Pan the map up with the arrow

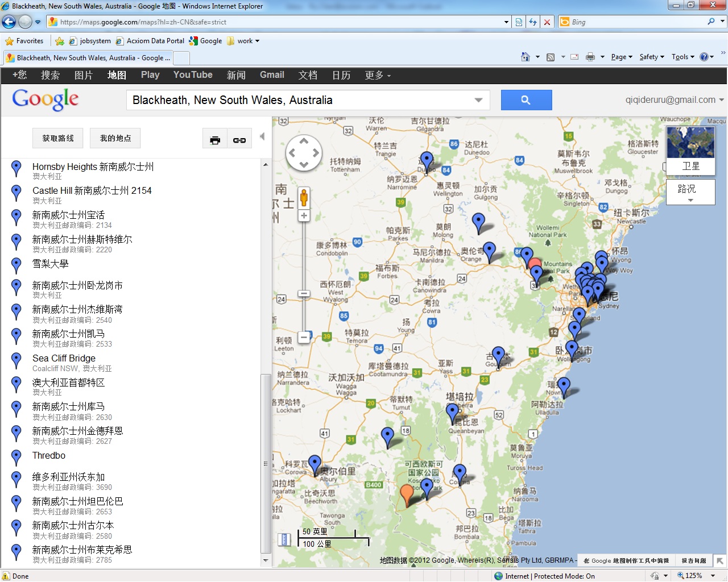tap(304, 141)
